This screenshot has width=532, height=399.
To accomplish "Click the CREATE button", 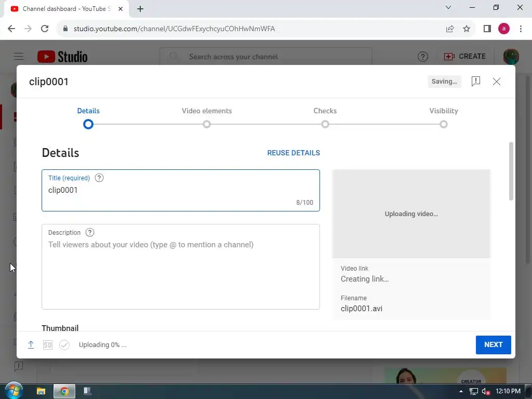I will coord(464,56).
